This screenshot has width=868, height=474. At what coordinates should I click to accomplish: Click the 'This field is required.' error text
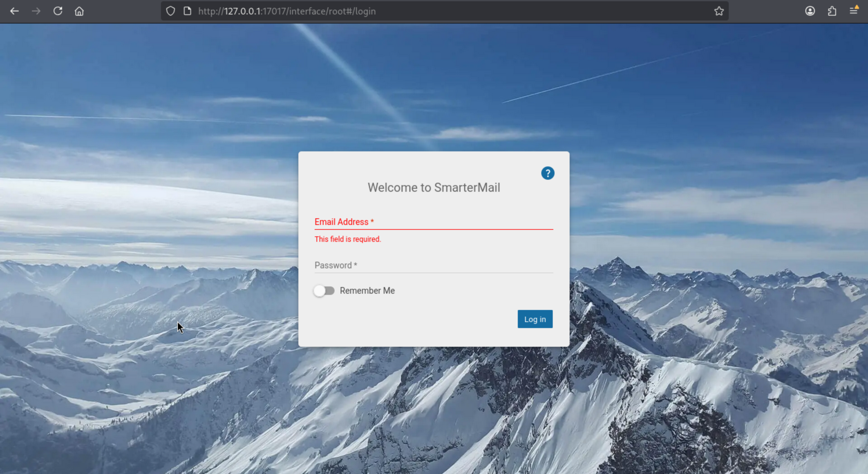click(x=348, y=239)
